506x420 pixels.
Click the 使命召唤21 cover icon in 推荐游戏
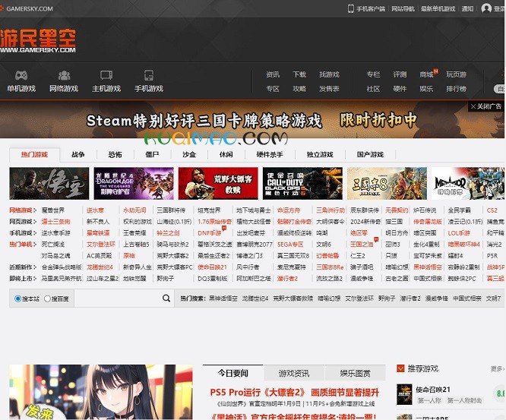click(404, 394)
